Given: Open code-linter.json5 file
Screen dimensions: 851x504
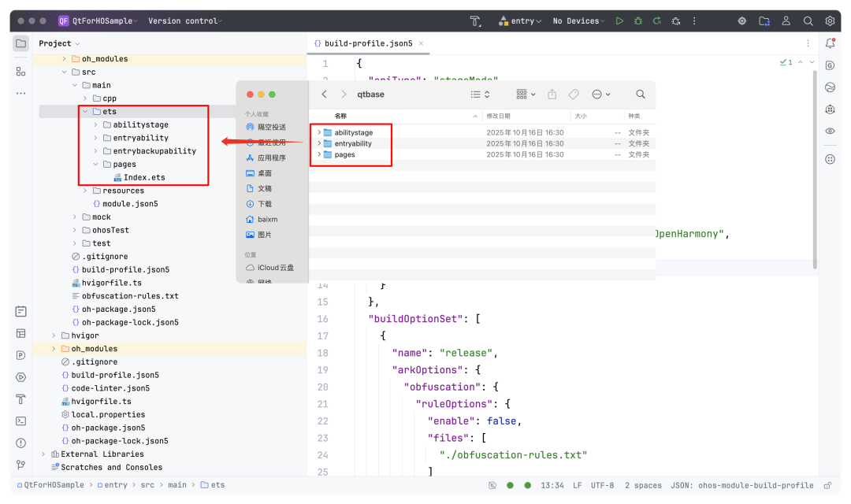Looking at the screenshot, I should (106, 388).
